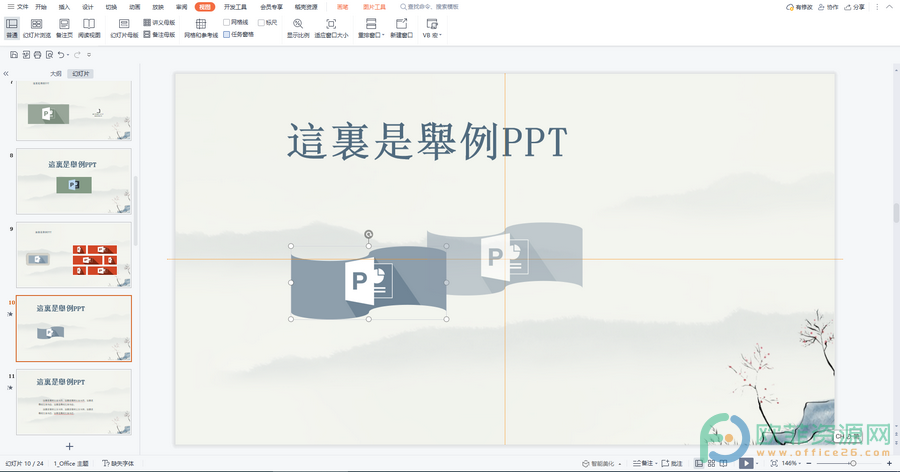Expand the 重排窗口 arrange windows dropdown
900x472 pixels.
point(371,28)
